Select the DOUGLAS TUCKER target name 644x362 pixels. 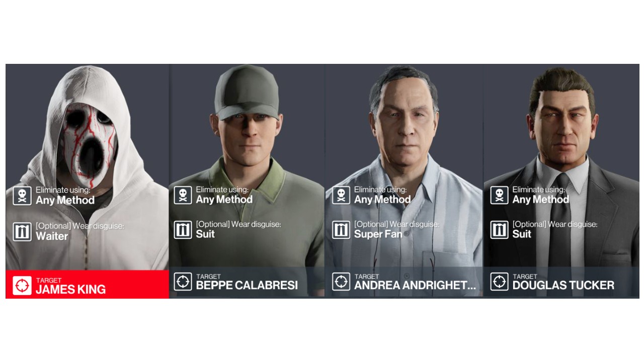click(x=563, y=286)
